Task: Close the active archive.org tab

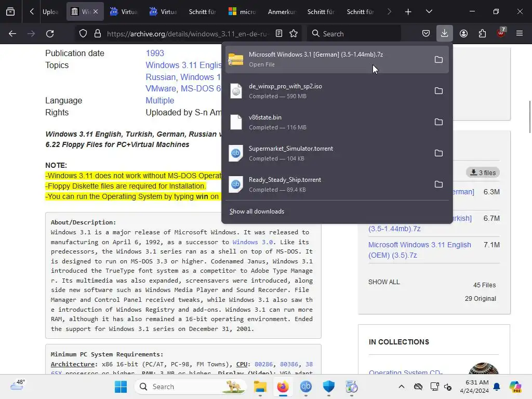Action: 96,12
